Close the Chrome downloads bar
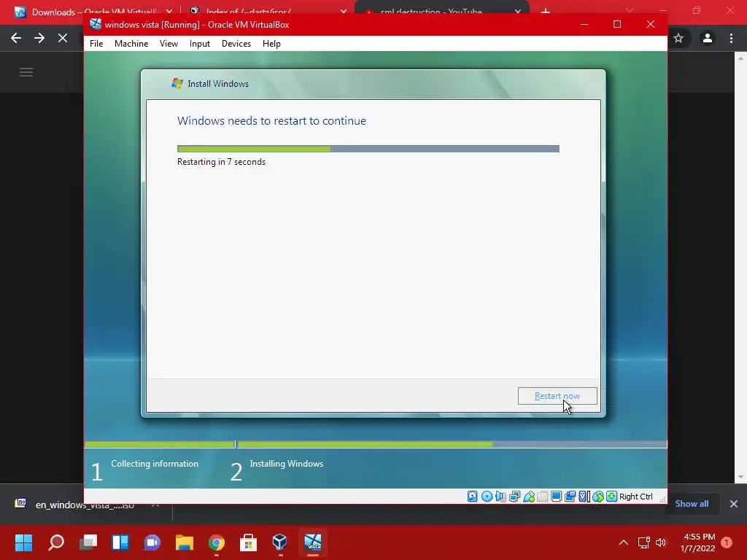The height and width of the screenshot is (560, 747). (x=734, y=504)
